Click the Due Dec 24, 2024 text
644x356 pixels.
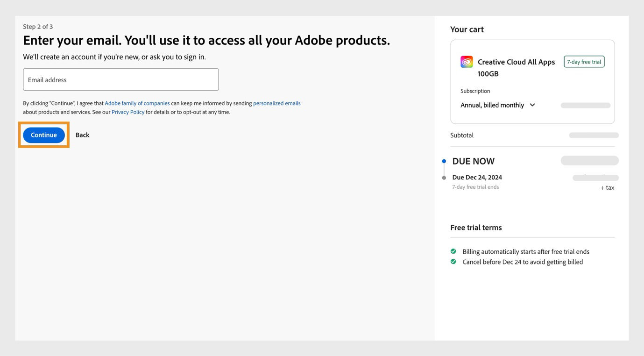click(x=477, y=178)
